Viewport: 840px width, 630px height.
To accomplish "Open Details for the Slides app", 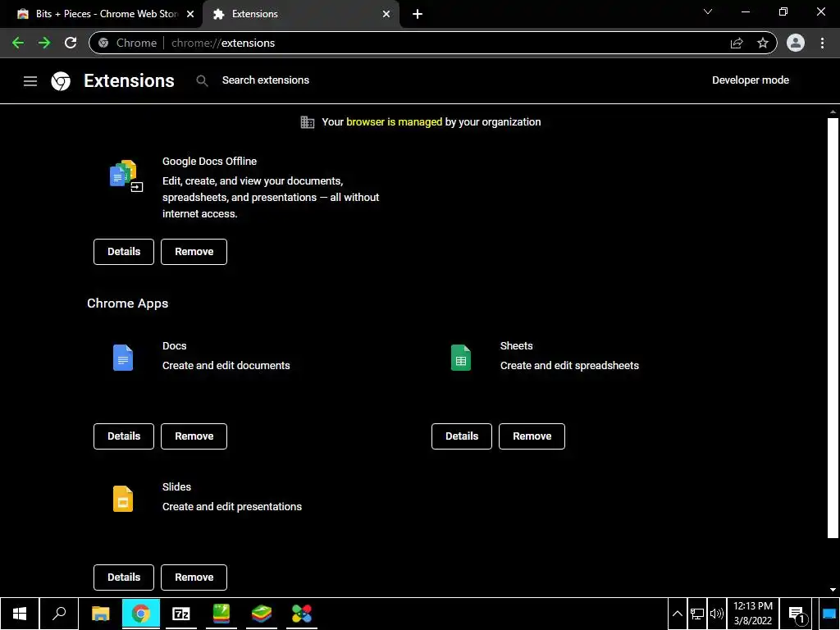I will point(124,577).
